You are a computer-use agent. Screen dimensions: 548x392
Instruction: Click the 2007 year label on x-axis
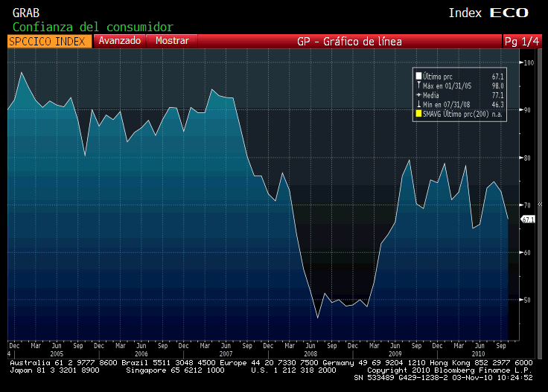click(226, 353)
